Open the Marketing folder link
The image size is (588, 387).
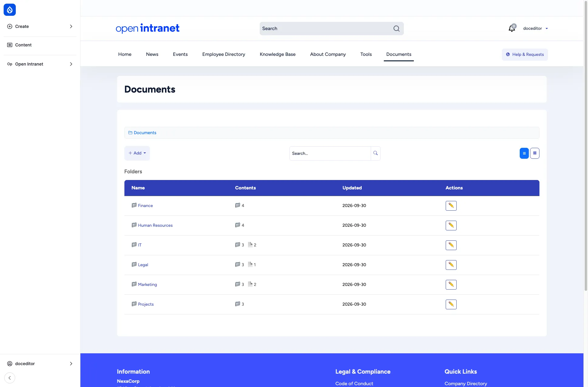tap(147, 284)
